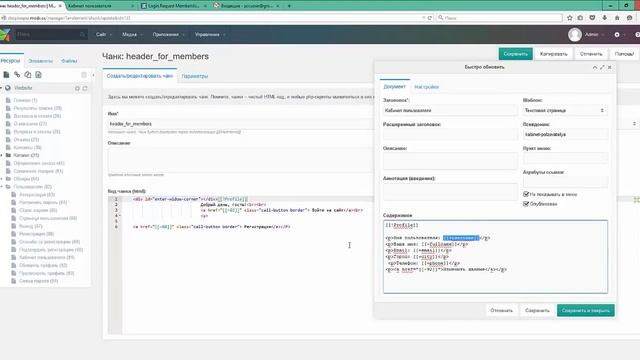Click the Помощь button at the top right
Image resolution: width=640 pixels, height=360 pixels.
624,54
